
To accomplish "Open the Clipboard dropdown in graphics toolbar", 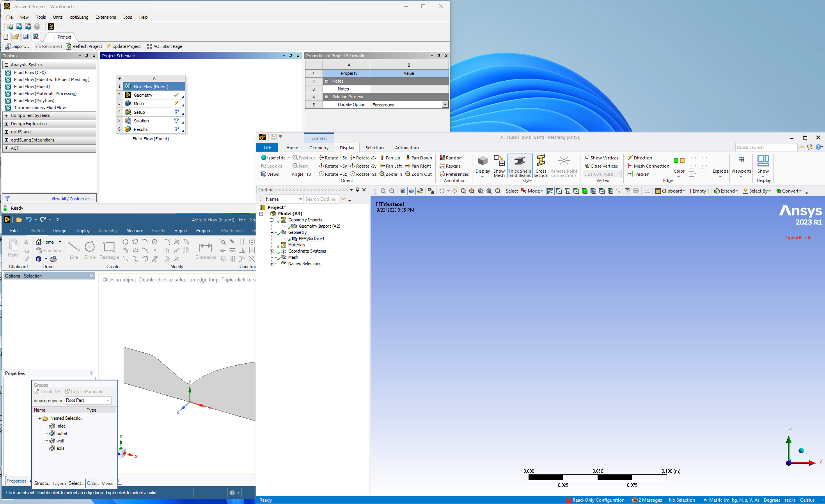I will pyautogui.click(x=670, y=191).
